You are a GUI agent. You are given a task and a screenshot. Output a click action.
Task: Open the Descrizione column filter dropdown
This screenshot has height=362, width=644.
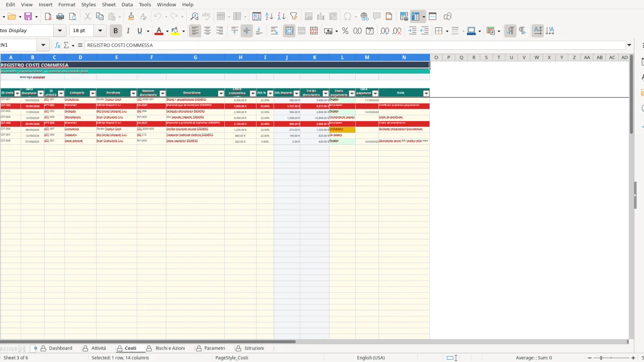click(221, 94)
